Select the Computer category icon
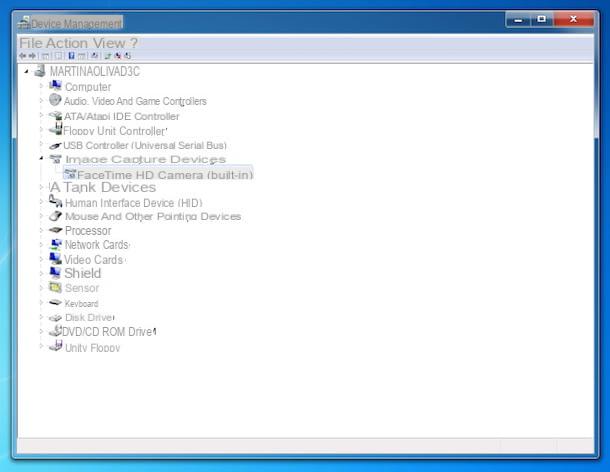This screenshot has width=610, height=472. (55, 86)
